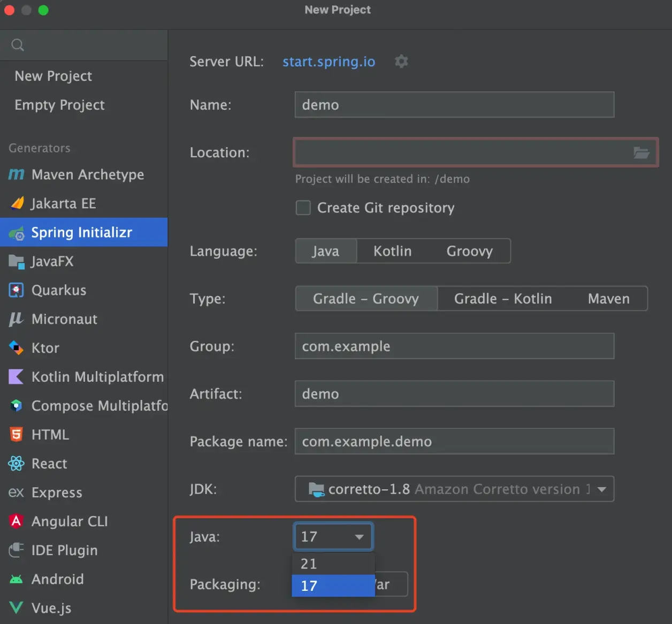Select Java as the language

pyautogui.click(x=326, y=251)
